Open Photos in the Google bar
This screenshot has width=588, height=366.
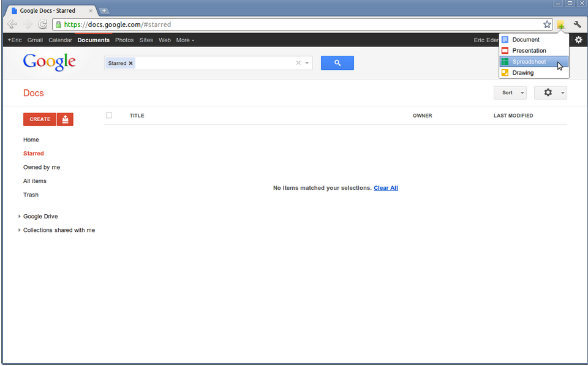click(124, 40)
